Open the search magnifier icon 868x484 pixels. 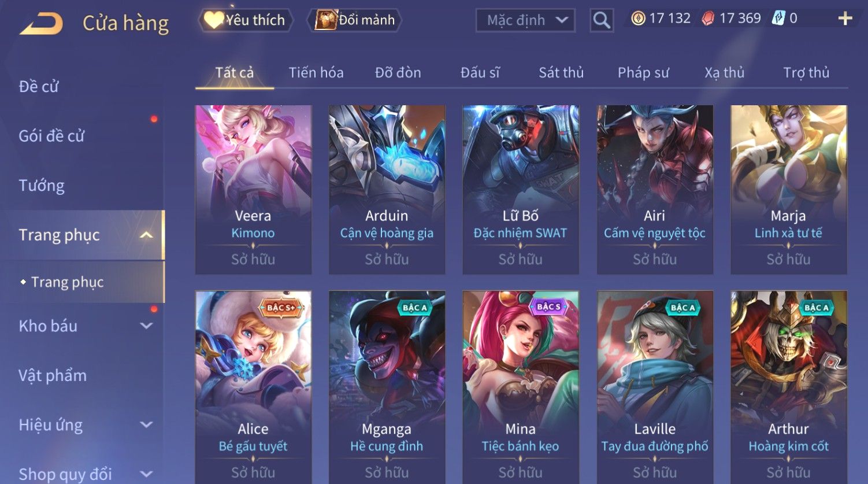pos(602,21)
